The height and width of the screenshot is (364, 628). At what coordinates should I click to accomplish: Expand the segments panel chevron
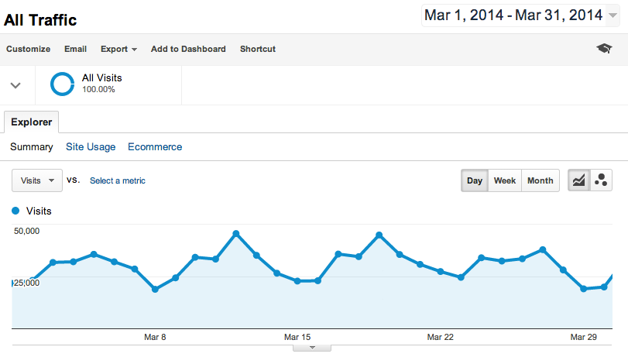tap(15, 85)
